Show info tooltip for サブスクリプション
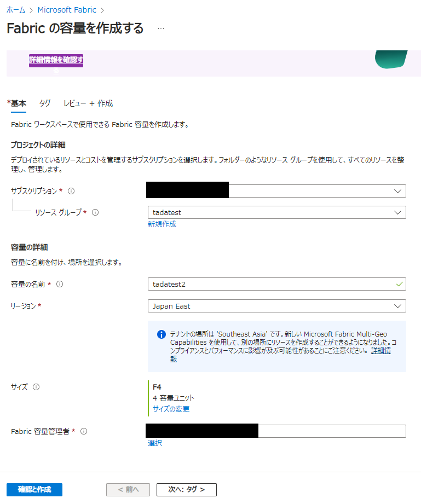 (71, 191)
